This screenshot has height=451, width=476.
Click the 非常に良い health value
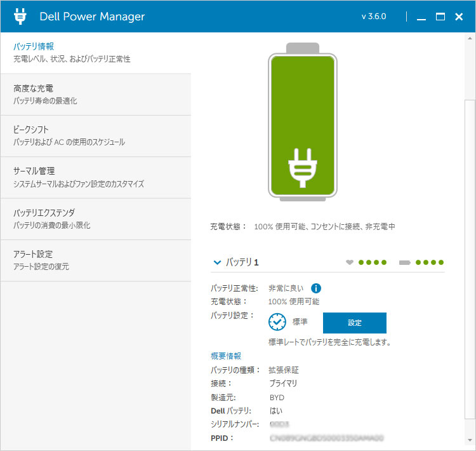[x=286, y=288]
